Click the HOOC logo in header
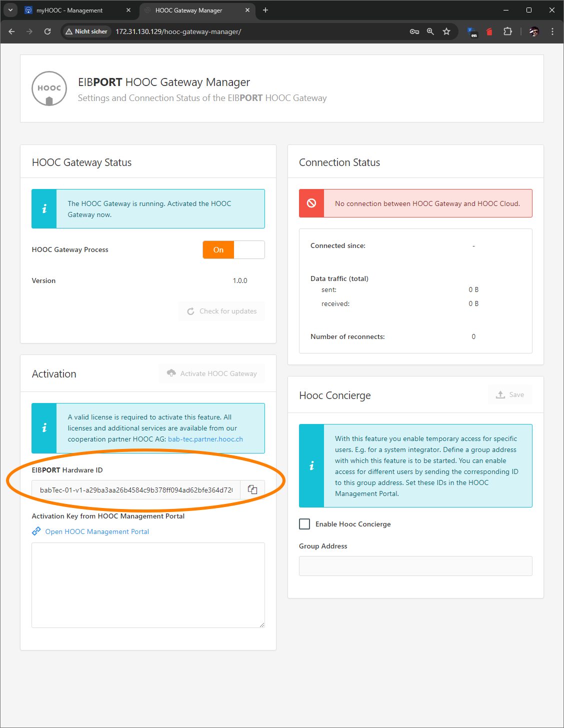This screenshot has height=728, width=564. click(49, 88)
